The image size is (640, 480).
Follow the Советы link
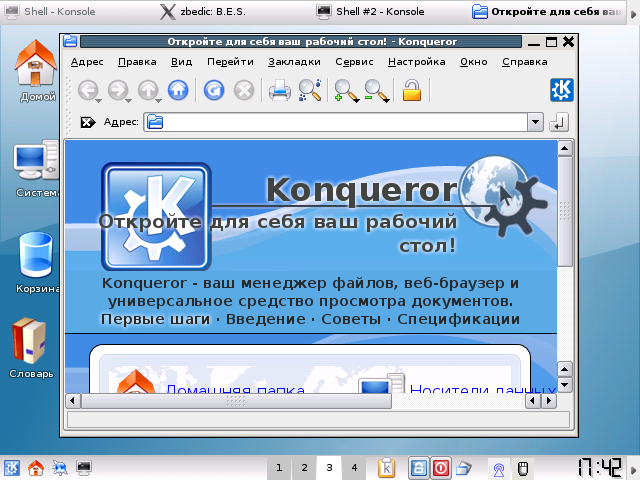pyautogui.click(x=351, y=319)
